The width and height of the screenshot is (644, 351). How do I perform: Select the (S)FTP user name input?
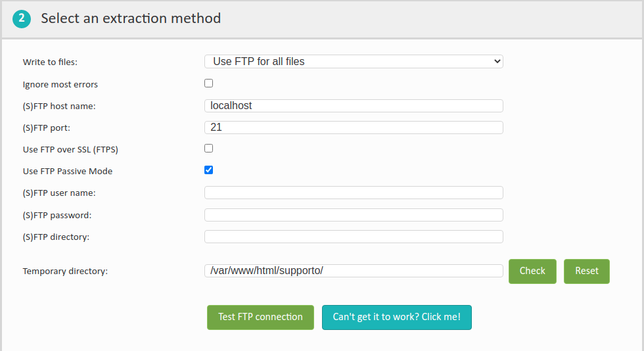pos(354,193)
